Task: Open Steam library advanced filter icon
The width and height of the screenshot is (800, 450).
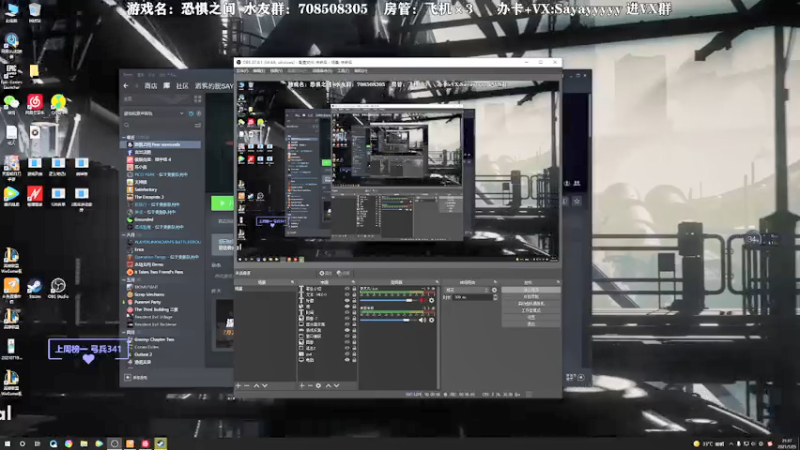Action: (197, 125)
